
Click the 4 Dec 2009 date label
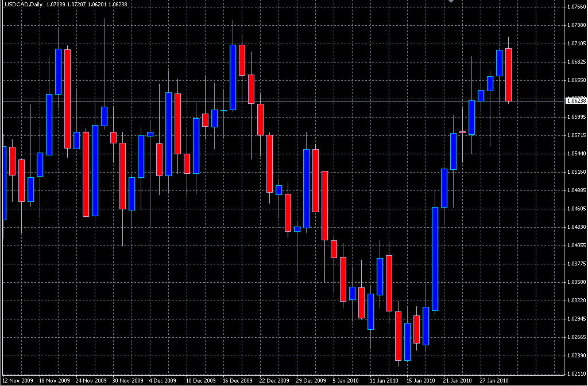(x=163, y=381)
